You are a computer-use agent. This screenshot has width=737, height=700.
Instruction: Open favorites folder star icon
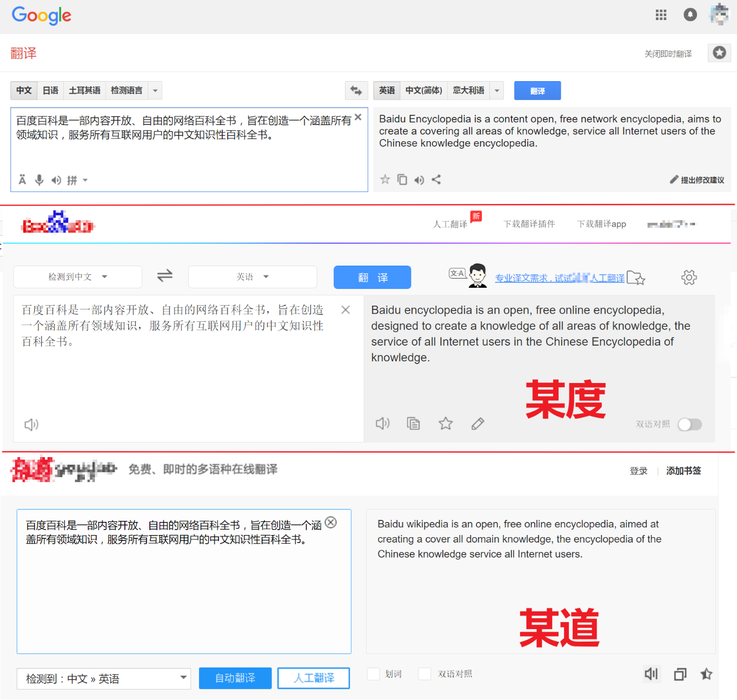point(636,278)
